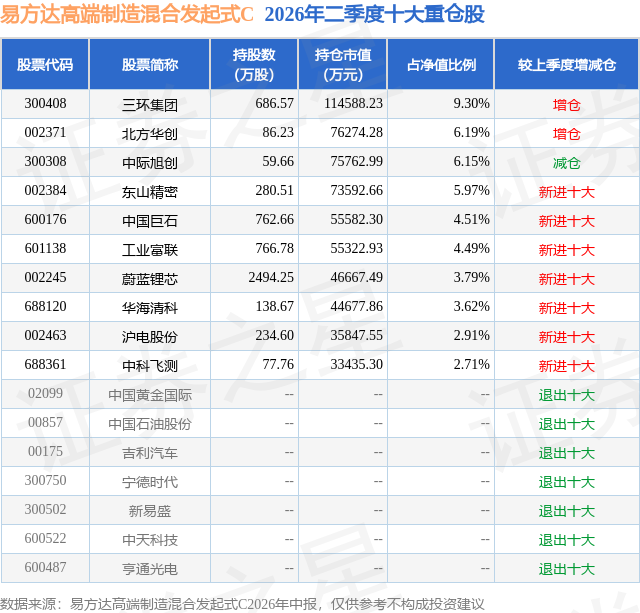Click the 占净值比例 column header

pyautogui.click(x=441, y=64)
